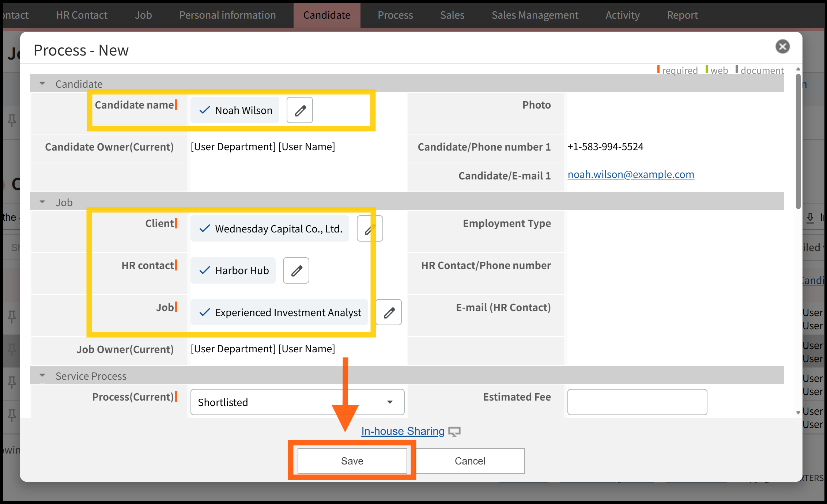Image resolution: width=827 pixels, height=504 pixels.
Task: Click the dialog's vertical scrollbar thumb
Action: (798, 141)
